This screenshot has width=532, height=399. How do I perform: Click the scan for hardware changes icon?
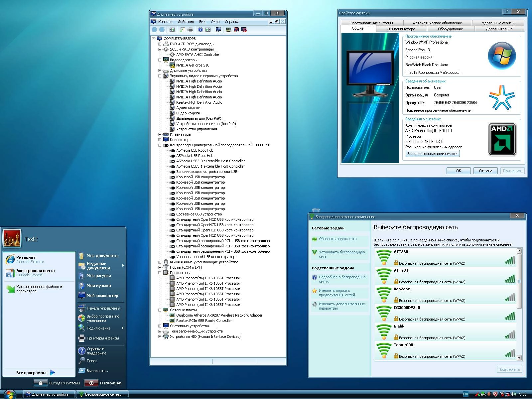pos(218,29)
